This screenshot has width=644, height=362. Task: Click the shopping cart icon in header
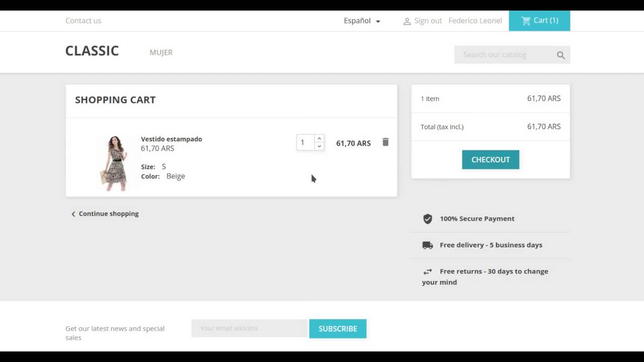click(x=526, y=21)
